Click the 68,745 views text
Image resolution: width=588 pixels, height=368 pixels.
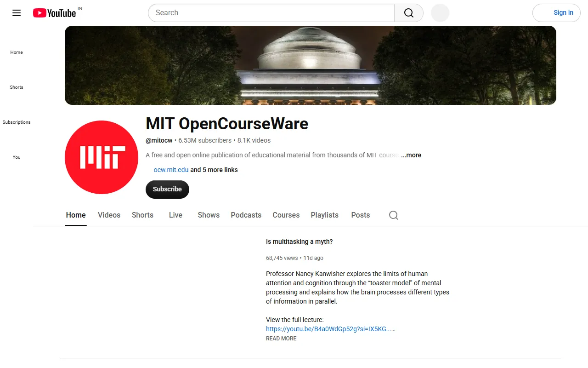click(x=282, y=258)
